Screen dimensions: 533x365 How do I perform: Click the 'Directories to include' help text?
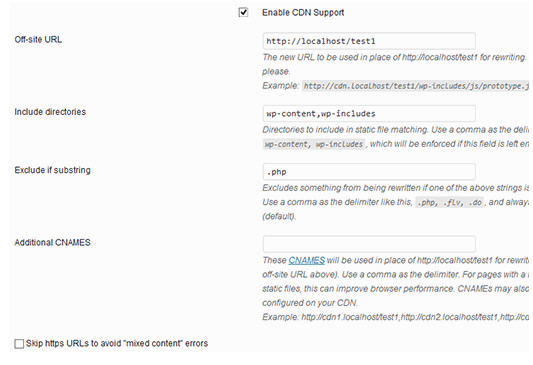[x=395, y=129]
